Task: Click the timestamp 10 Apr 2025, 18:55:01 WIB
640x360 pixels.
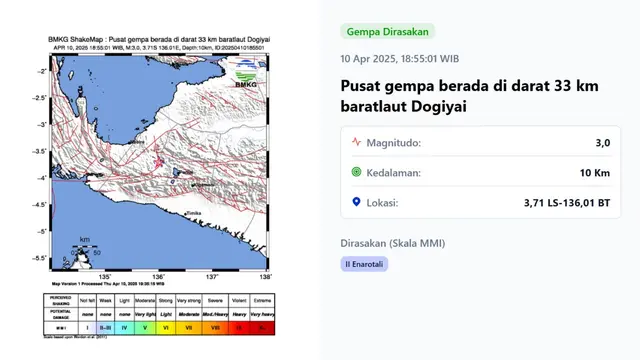Action: click(400, 59)
